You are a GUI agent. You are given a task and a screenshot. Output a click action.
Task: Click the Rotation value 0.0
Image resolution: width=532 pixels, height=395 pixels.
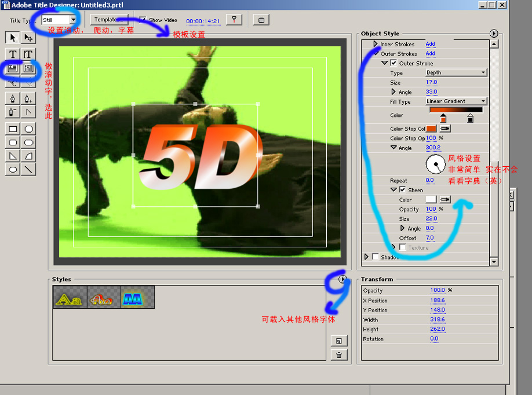[434, 338]
